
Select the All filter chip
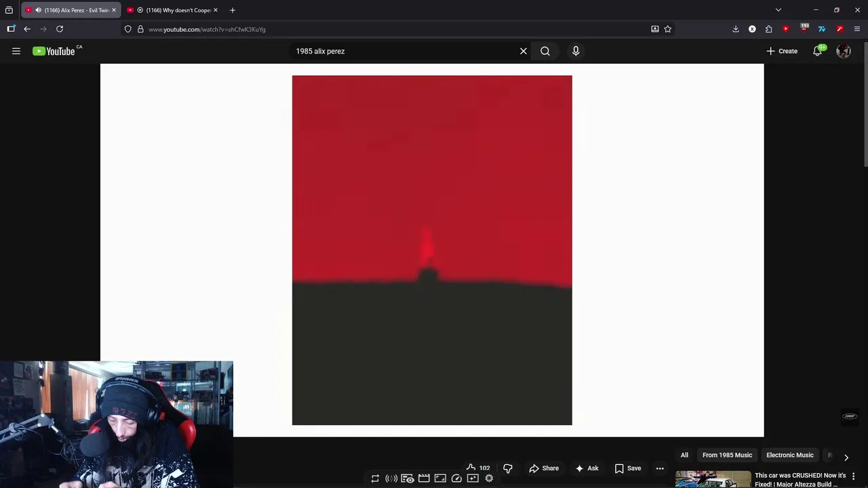684,455
